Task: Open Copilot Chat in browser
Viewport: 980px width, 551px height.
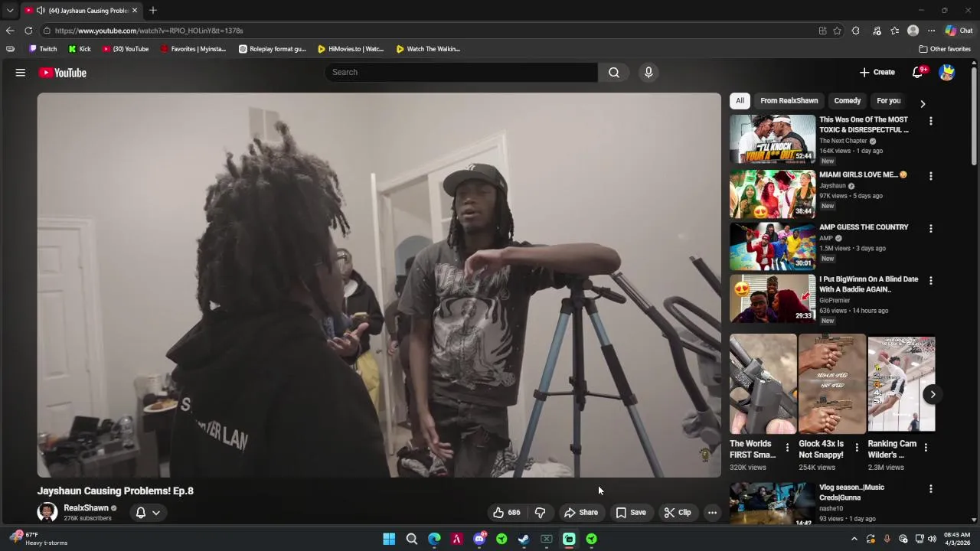Action: [959, 31]
